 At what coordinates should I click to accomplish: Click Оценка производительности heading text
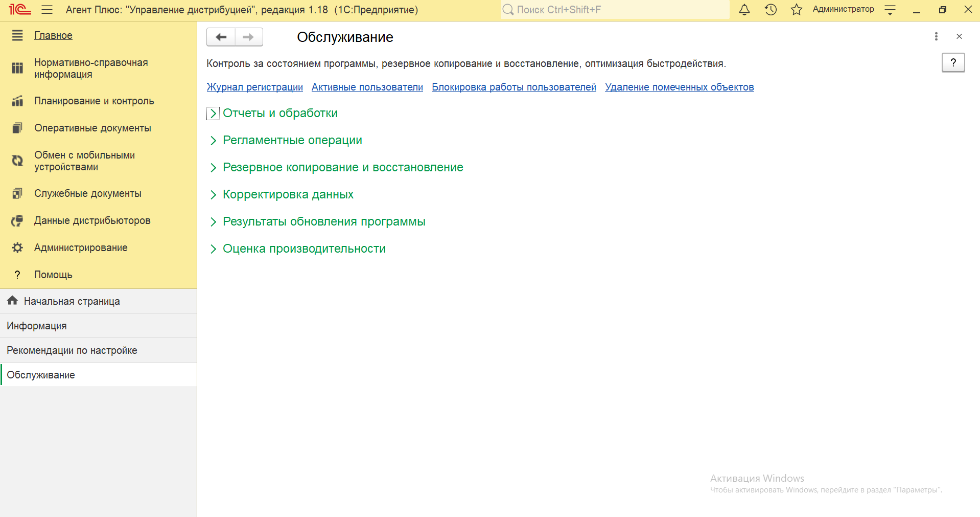[304, 249]
